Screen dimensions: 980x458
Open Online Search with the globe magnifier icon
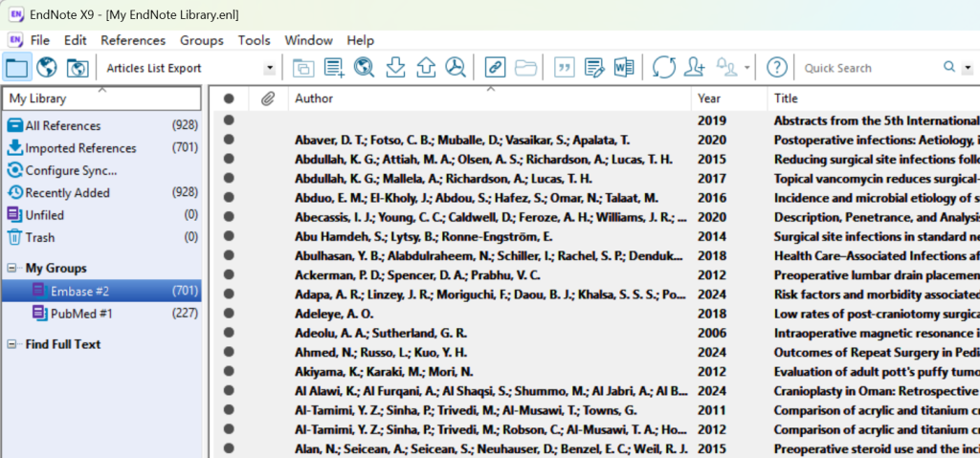coord(364,68)
